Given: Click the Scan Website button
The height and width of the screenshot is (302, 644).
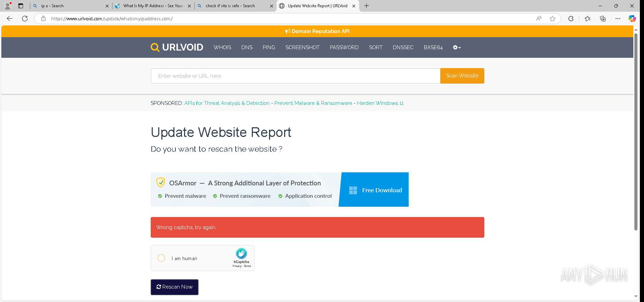Looking at the screenshot, I should [462, 76].
